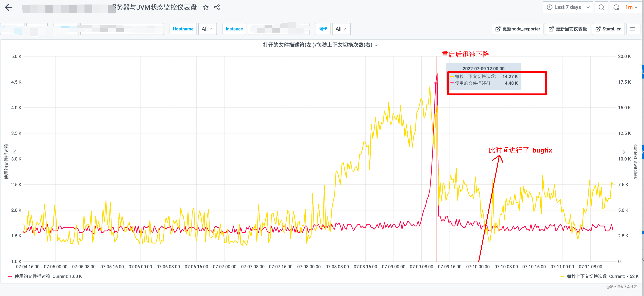The image size is (644, 296).
Task: Click right axis value 20.0 K
Action: click(624, 57)
